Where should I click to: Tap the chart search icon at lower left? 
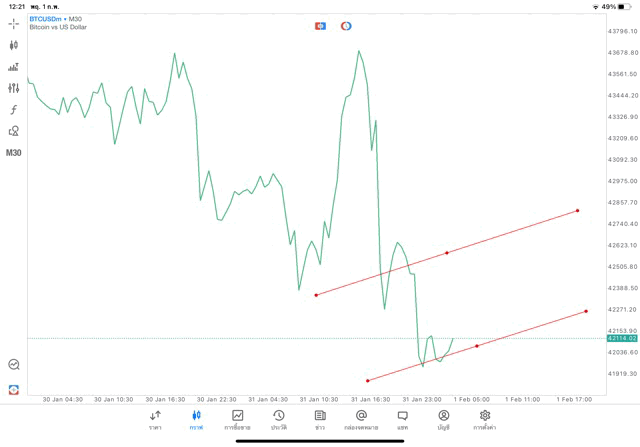14,365
